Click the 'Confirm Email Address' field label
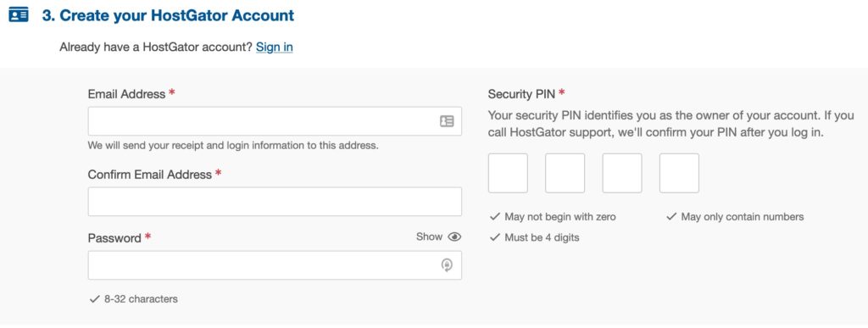This screenshot has height=328, width=868. 149,175
